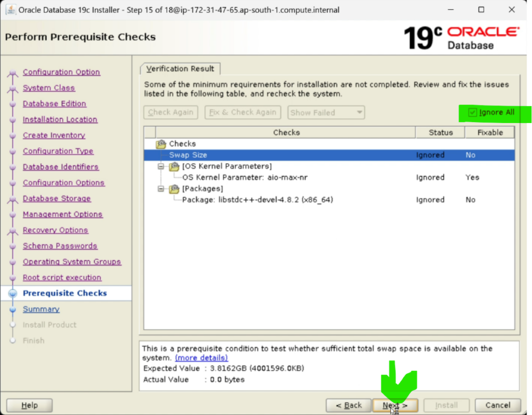Go to Operating System Groups step
The image size is (532, 415).
point(72,262)
